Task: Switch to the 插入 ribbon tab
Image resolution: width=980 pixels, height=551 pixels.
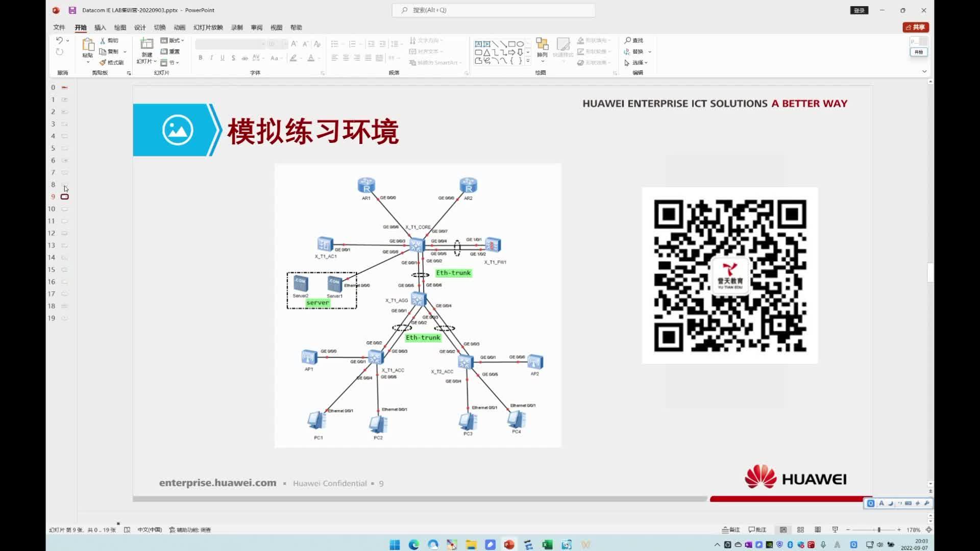Action: [100, 28]
